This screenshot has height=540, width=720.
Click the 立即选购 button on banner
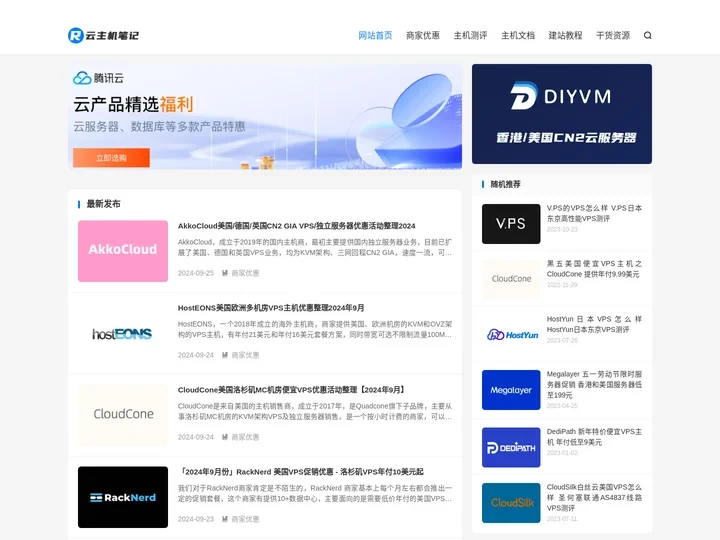[111, 158]
